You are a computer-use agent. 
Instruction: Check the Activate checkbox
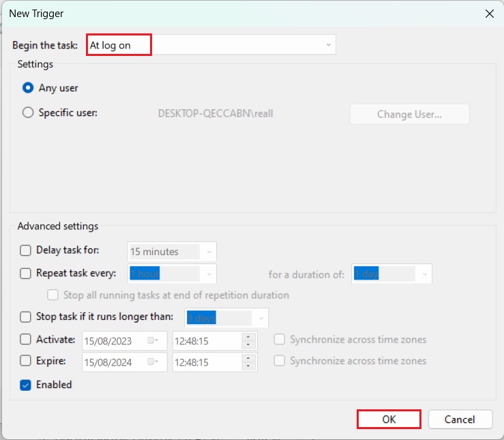pos(25,340)
